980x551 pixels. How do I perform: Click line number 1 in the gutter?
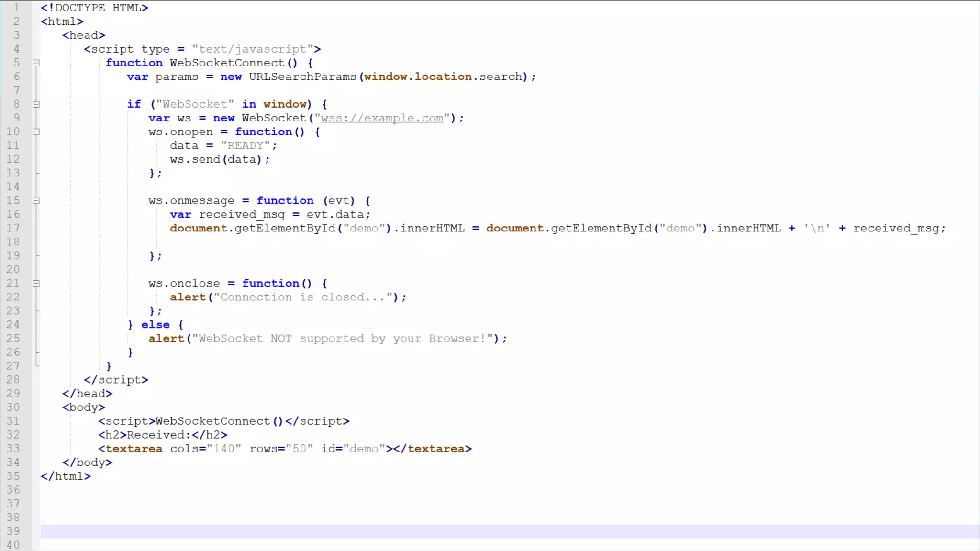point(16,8)
